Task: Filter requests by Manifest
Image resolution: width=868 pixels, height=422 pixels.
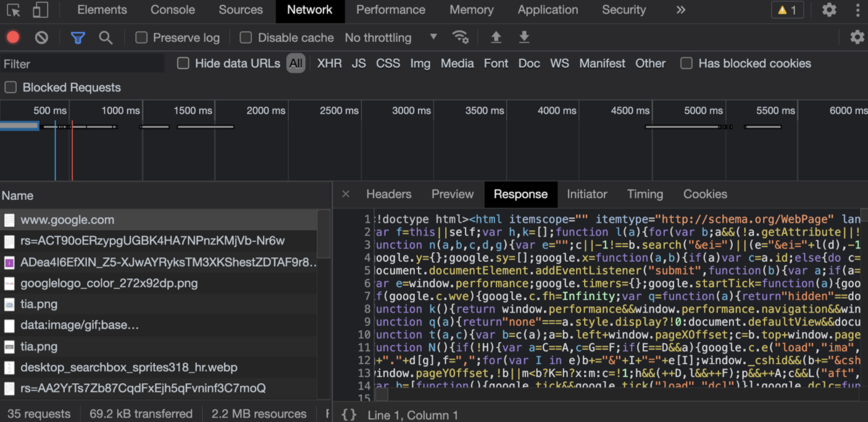Action: tap(603, 63)
